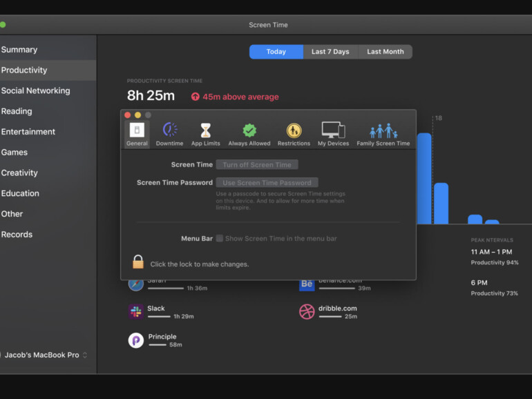The width and height of the screenshot is (532, 399).
Task: Enable Show Screen Time in menu bar
Action: tap(220, 238)
